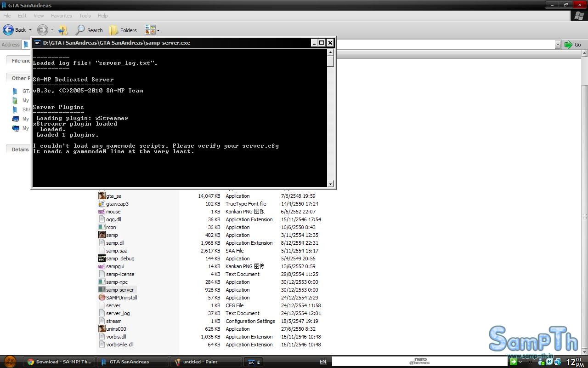588x368 pixels.
Task: Select the ogg.dll file icon
Action: (x=102, y=219)
